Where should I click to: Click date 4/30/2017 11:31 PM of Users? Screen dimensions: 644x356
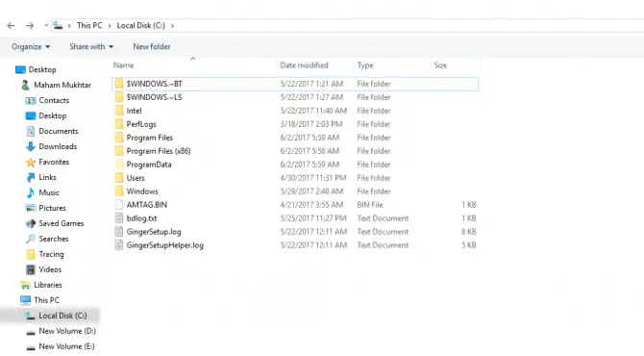[313, 178]
